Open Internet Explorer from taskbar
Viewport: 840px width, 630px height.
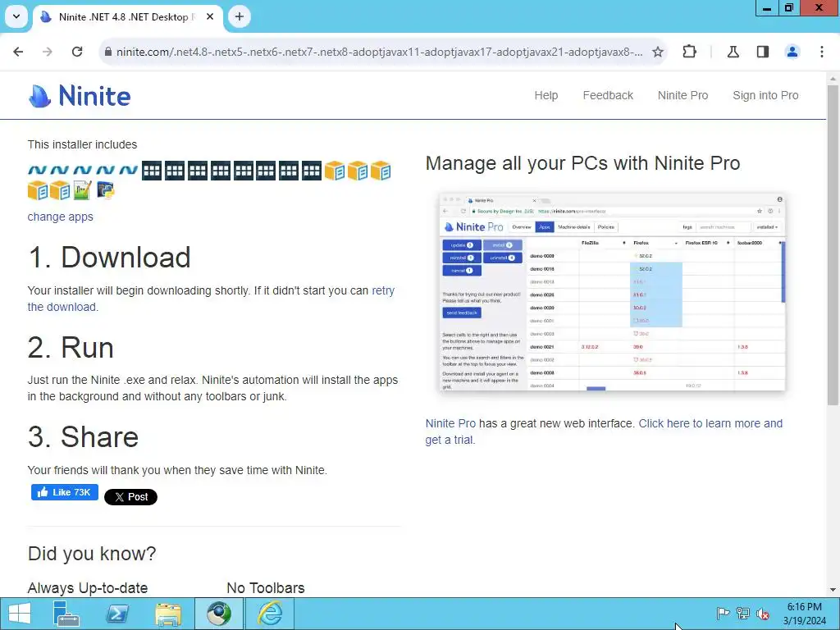coord(270,614)
